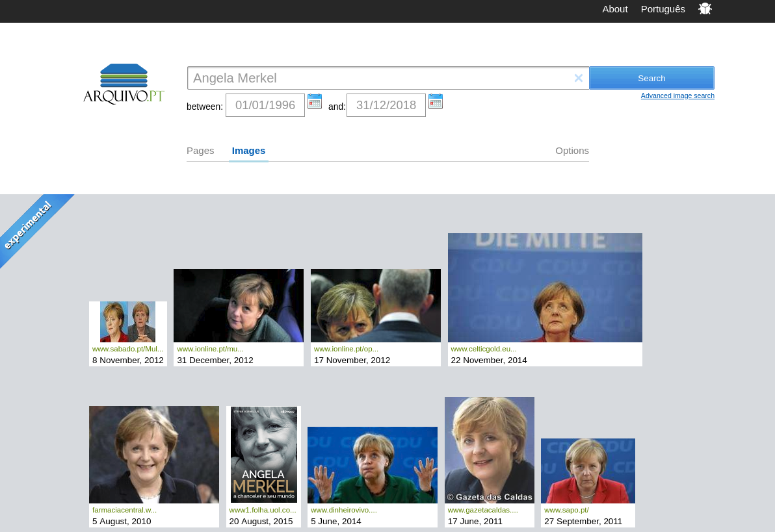Open the Gazeta das Caldas image
Screen dimensions: 775x532
[x=490, y=450]
